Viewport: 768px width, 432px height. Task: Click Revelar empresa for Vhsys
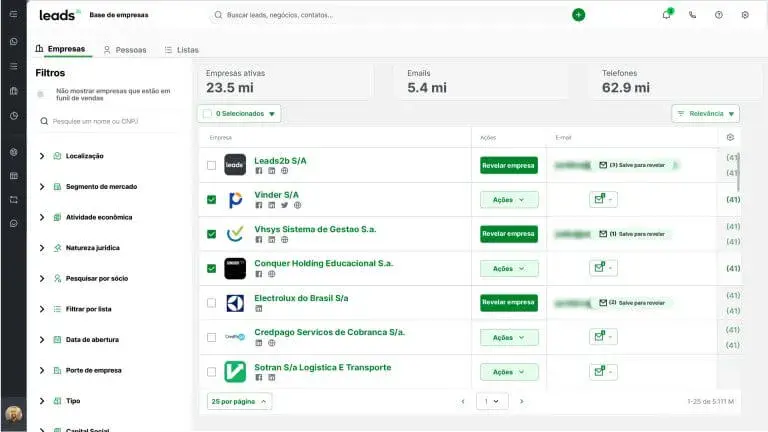pos(508,234)
